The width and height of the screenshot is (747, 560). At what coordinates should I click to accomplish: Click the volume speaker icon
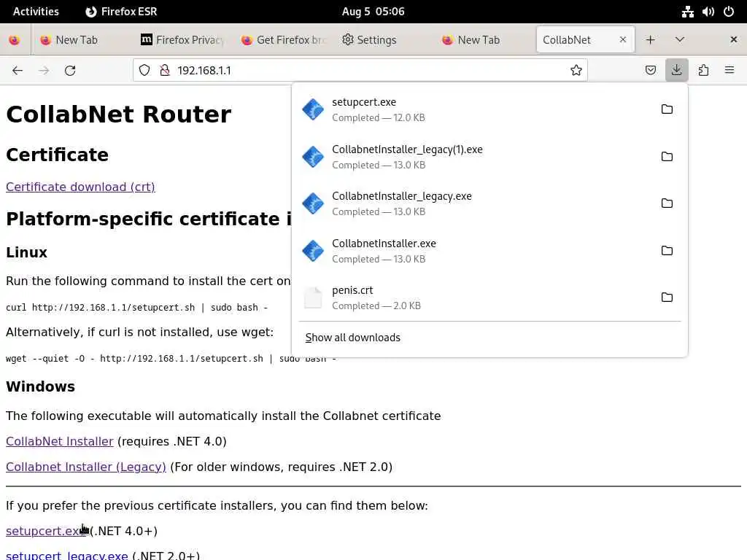click(x=708, y=12)
